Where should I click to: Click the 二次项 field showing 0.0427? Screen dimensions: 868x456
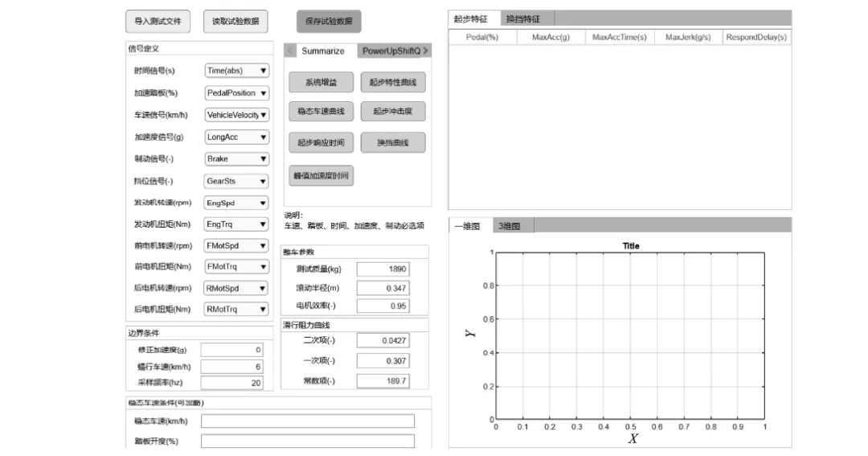[x=383, y=340]
